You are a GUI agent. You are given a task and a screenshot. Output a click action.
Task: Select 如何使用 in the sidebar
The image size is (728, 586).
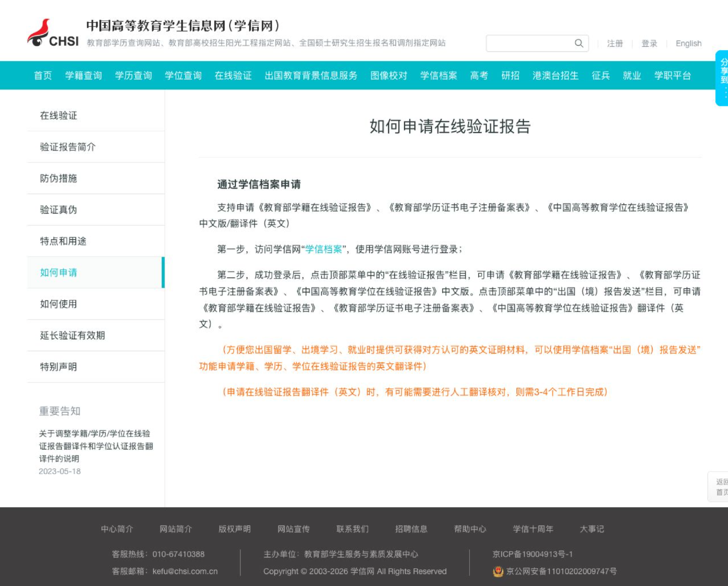click(x=96, y=304)
